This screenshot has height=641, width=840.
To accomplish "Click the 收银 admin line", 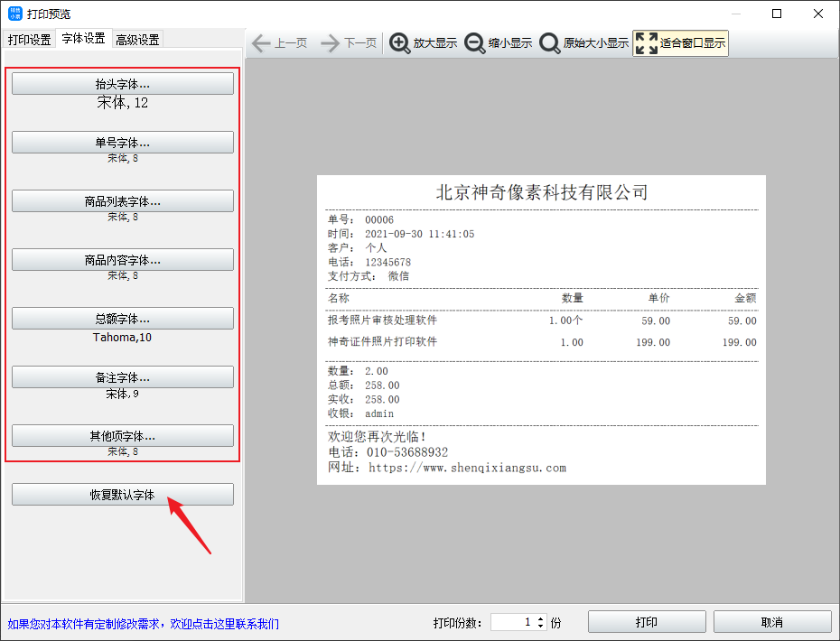I will click(x=360, y=413).
